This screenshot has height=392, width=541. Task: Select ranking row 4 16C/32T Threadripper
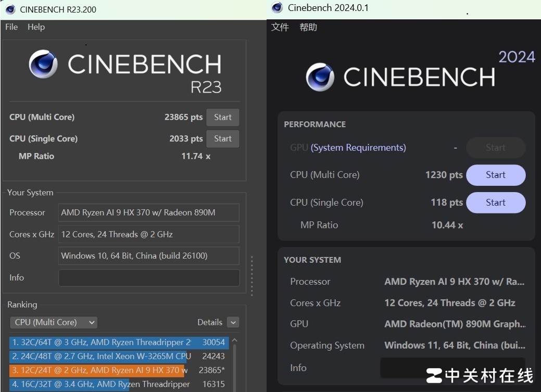point(119,384)
